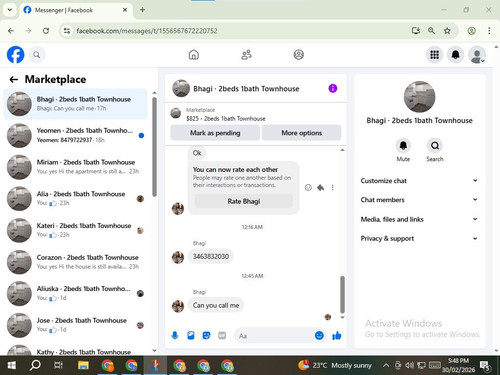Screen dimensions: 500x375
Task: Choose a GIF icon in composer
Action: 222,335
